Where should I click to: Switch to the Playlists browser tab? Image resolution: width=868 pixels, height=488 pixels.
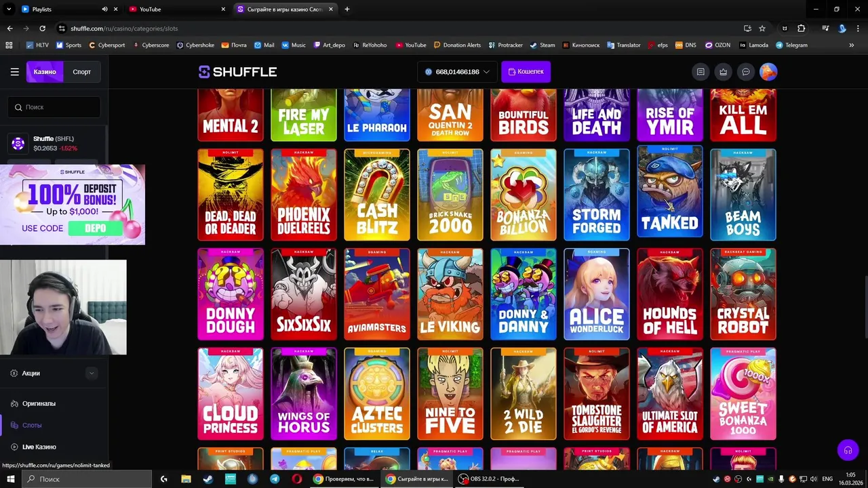tap(68, 9)
